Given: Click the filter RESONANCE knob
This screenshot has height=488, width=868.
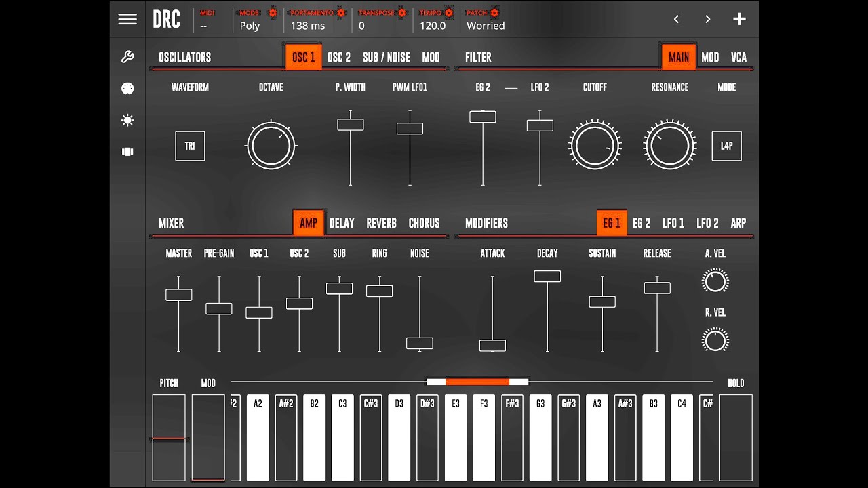Looking at the screenshot, I should [670, 146].
